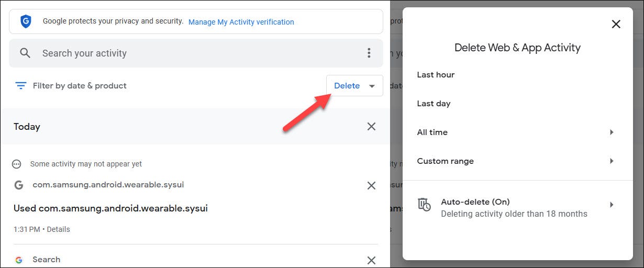The image size is (644, 268).
Task: Click the Search your activity field
Action: (x=194, y=53)
